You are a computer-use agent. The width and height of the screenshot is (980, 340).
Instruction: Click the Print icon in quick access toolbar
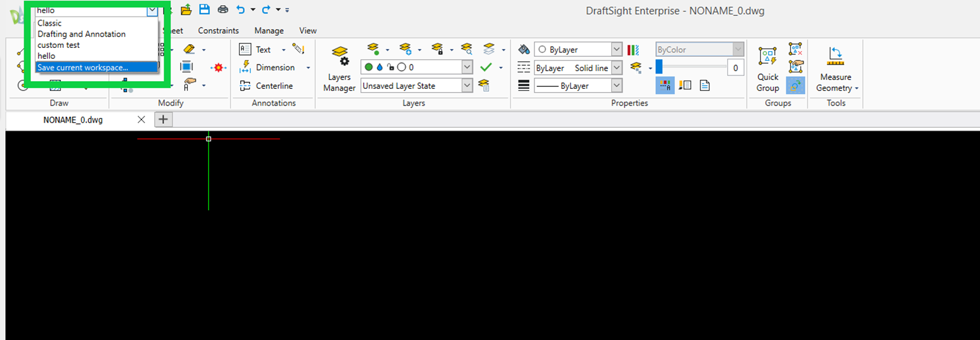[222, 10]
